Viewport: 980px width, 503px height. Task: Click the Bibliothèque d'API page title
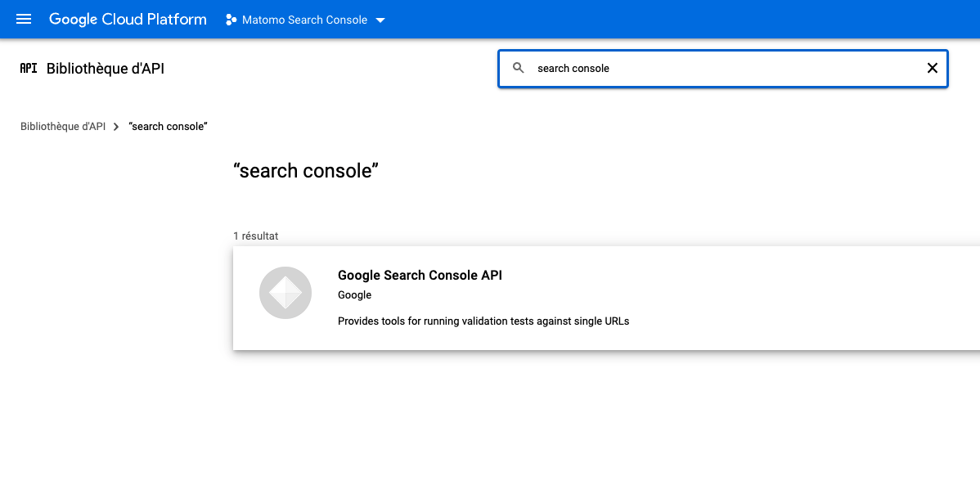106,69
